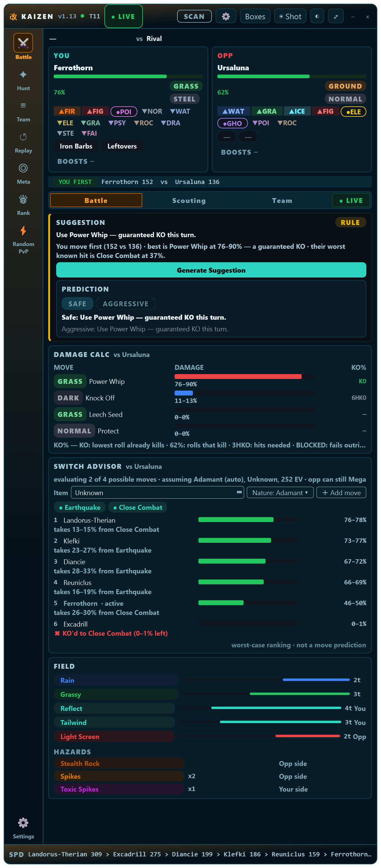Toggle the LIVE indicator in header

coord(124,16)
